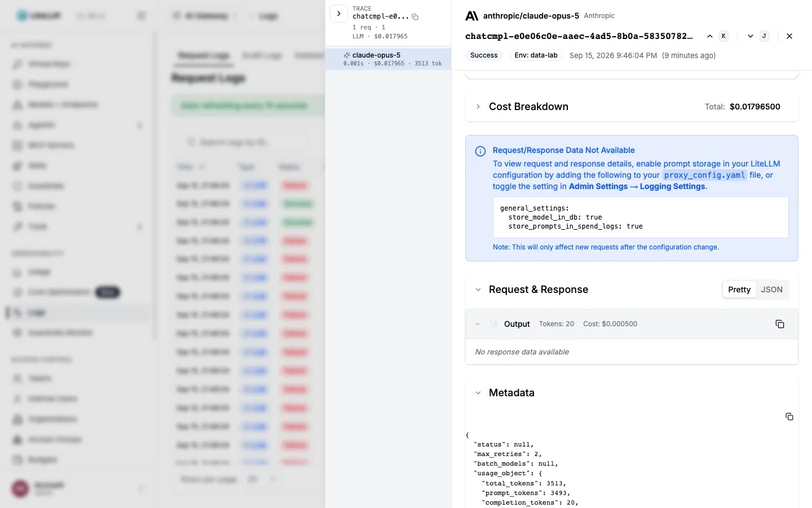Go to previous log with the up arrow
812x508 pixels.
(709, 36)
